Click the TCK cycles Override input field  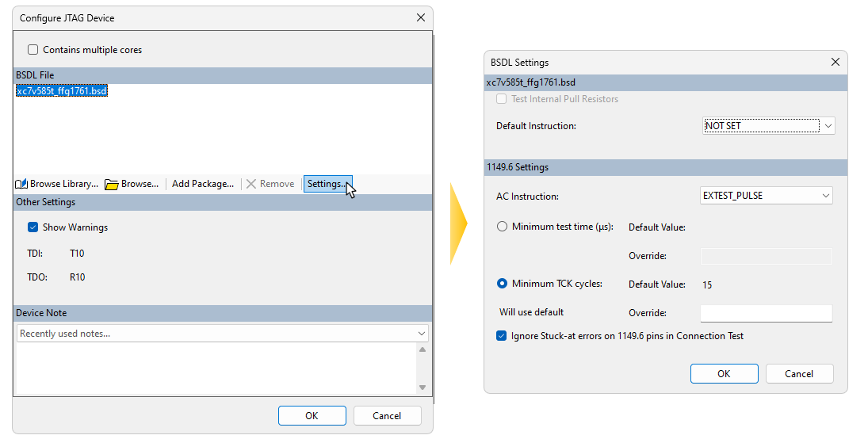pos(766,313)
